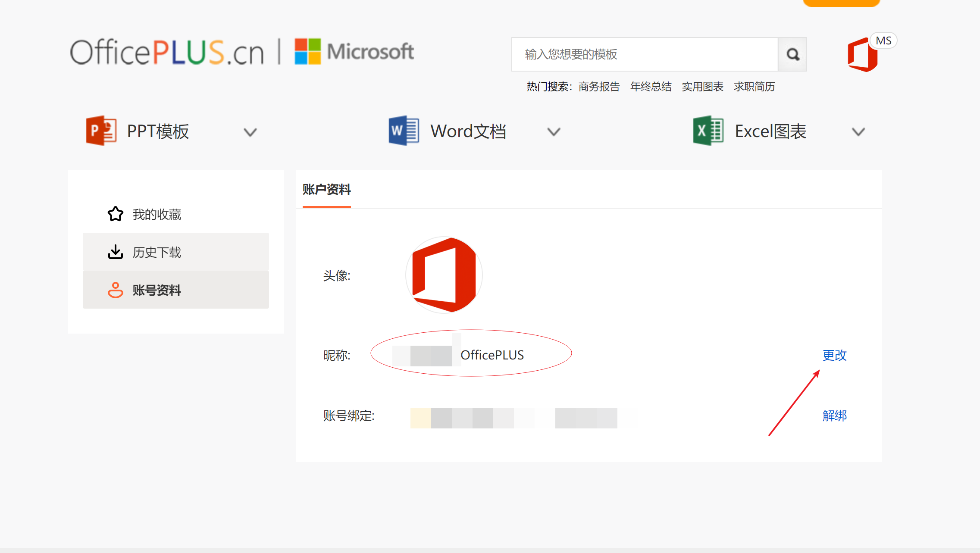Open the Word文档 menu label
This screenshot has width=980, height=553.
[468, 131]
